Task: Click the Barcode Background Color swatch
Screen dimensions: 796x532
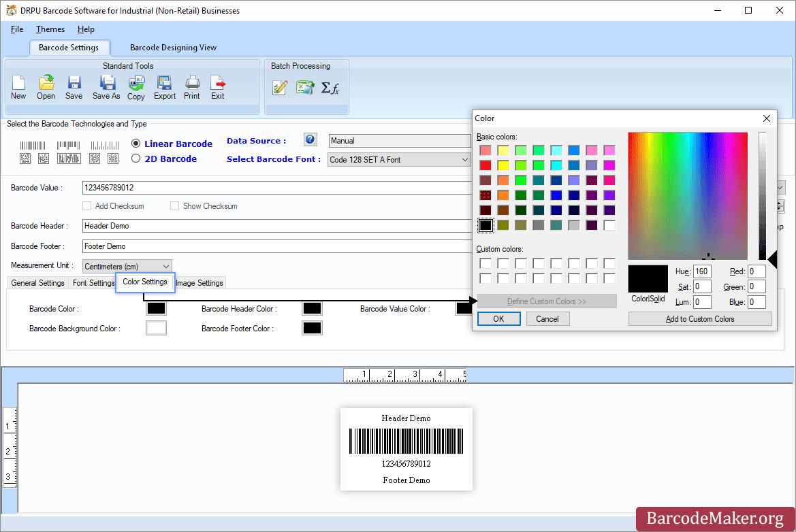Action: 156,328
